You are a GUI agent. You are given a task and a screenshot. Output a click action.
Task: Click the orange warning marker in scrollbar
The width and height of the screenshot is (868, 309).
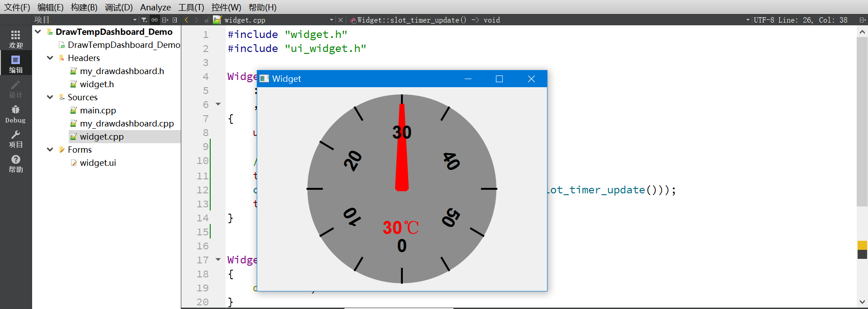[x=862, y=245]
